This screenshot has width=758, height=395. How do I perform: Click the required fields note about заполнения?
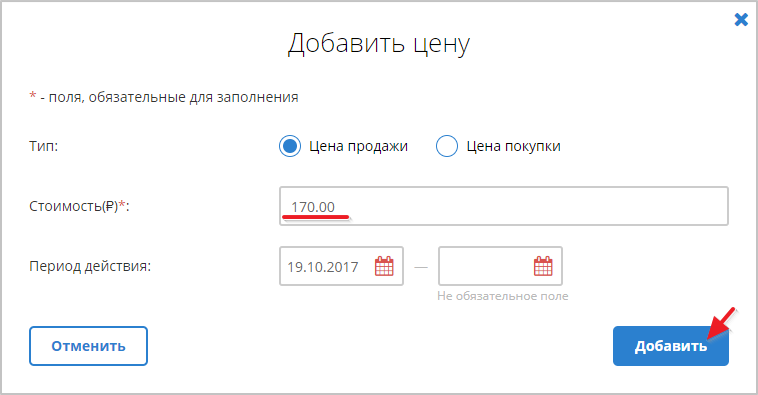(x=164, y=97)
